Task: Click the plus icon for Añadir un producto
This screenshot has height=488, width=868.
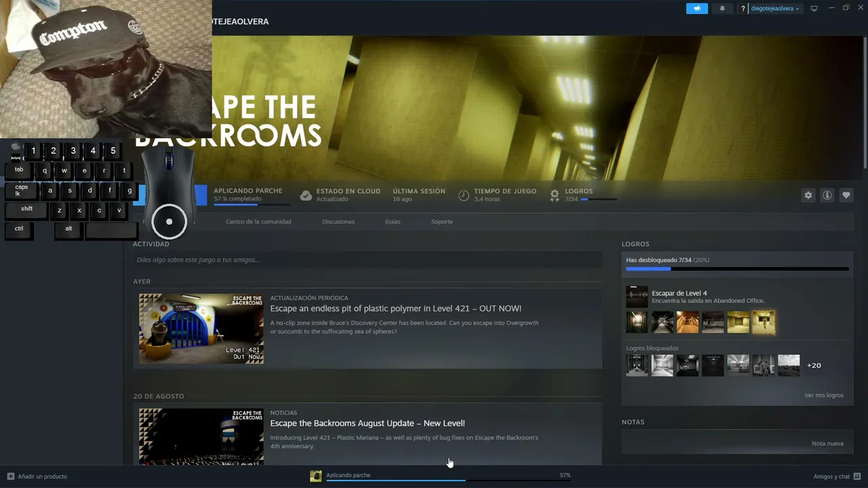Action: pyautogui.click(x=11, y=476)
